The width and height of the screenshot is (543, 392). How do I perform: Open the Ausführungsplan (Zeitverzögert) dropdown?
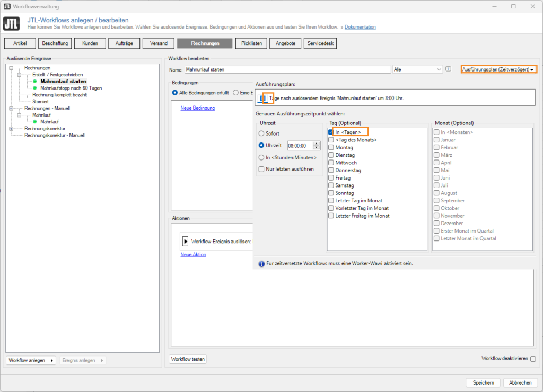pos(498,69)
